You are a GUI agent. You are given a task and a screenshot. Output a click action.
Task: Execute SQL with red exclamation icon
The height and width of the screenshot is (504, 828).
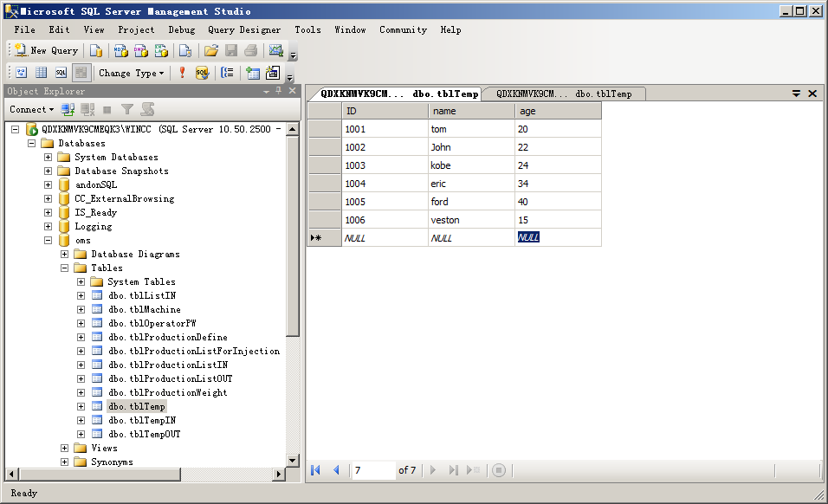tap(182, 73)
